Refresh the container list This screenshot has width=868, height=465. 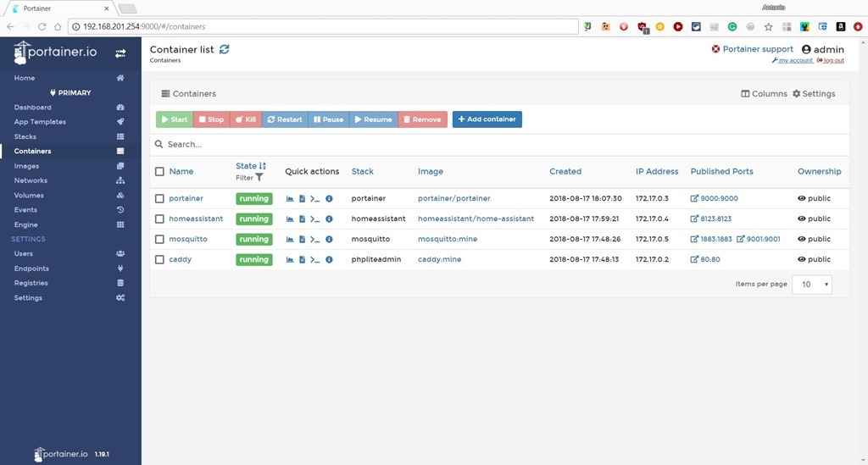click(x=225, y=50)
